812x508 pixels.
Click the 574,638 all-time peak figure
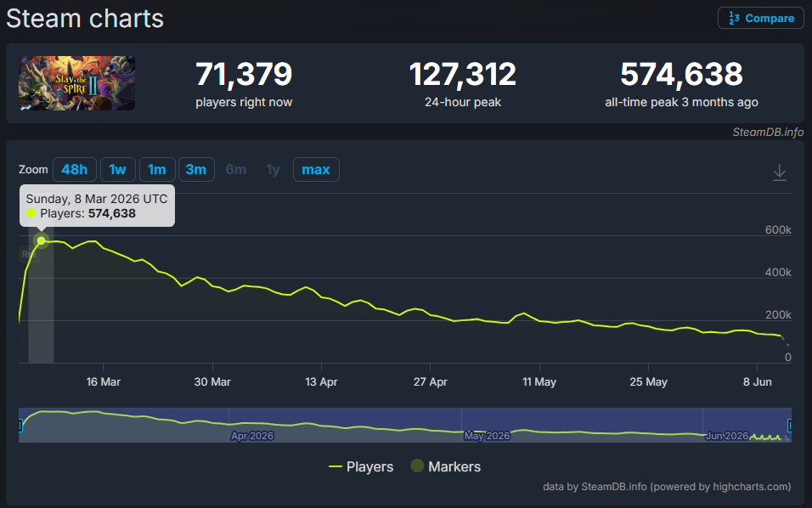point(681,74)
